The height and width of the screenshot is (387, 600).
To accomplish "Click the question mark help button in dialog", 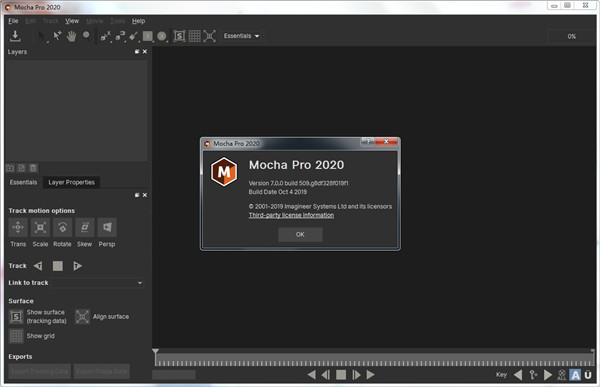I will [x=367, y=141].
